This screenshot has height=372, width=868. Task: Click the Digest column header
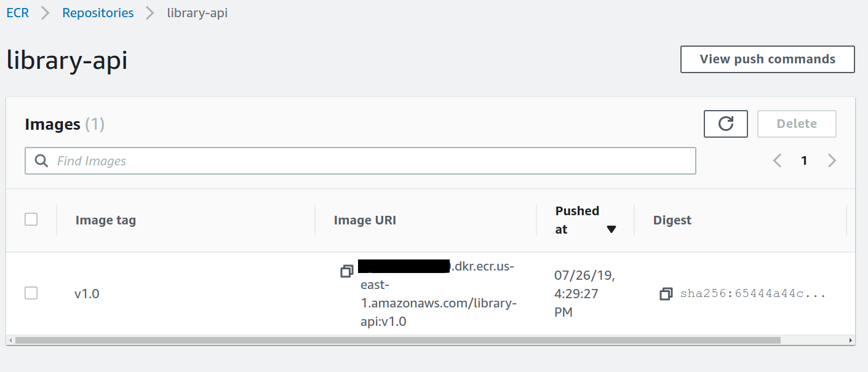[672, 220]
